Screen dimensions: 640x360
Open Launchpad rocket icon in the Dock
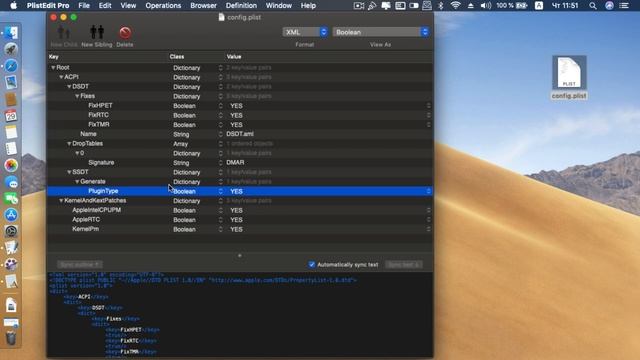(x=11, y=49)
